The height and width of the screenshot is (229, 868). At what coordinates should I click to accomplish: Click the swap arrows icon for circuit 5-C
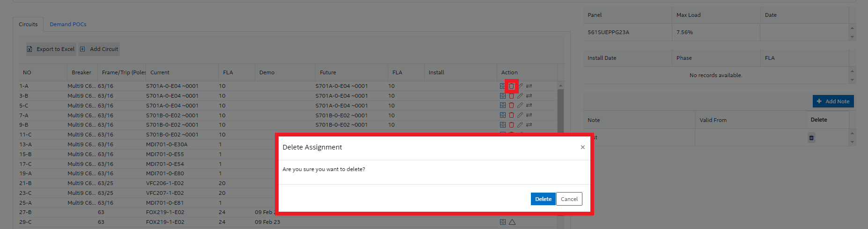tap(529, 106)
